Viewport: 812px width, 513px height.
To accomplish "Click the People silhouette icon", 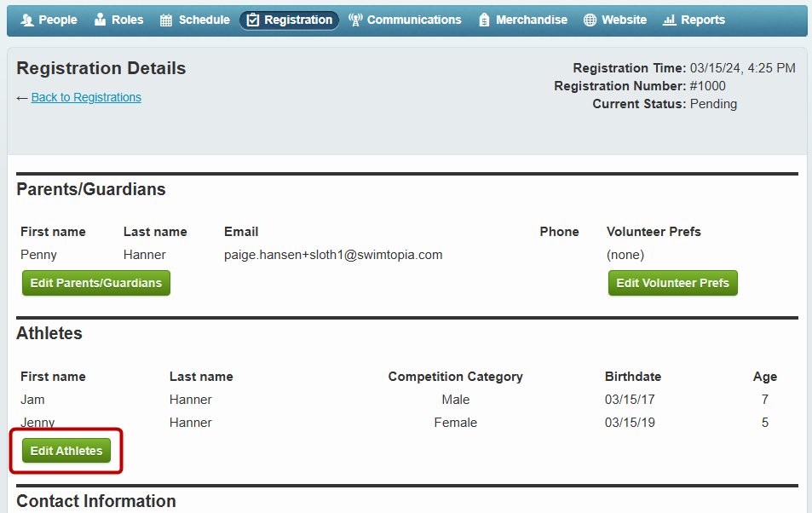I will 27,20.
